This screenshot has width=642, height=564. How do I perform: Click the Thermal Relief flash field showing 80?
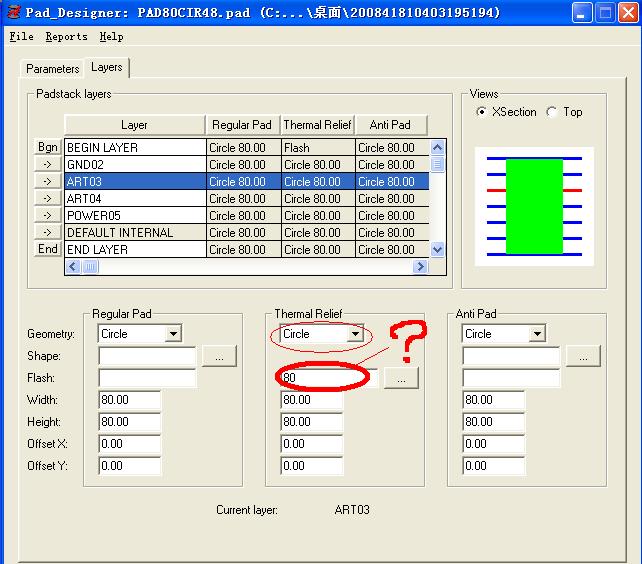pos(329,377)
